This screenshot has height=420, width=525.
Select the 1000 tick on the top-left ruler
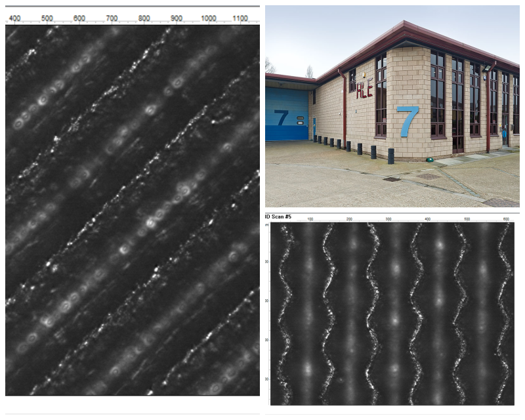[x=208, y=18]
